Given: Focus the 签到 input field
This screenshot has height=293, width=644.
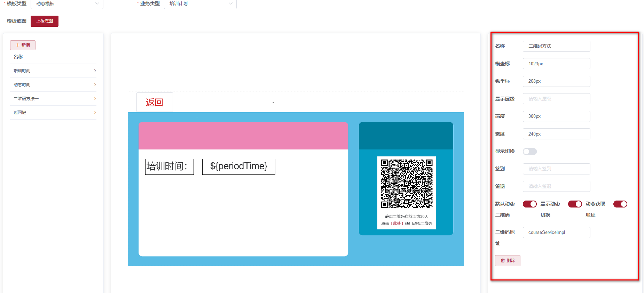Looking at the screenshot, I should coord(556,169).
